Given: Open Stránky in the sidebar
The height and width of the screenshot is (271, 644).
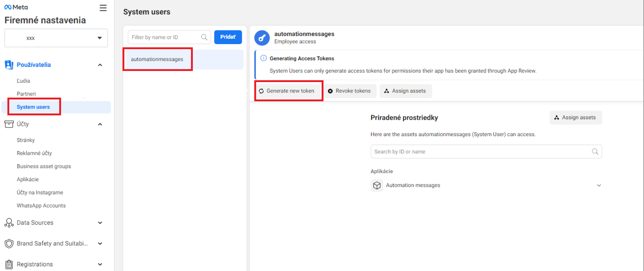Looking at the screenshot, I should coord(26,140).
